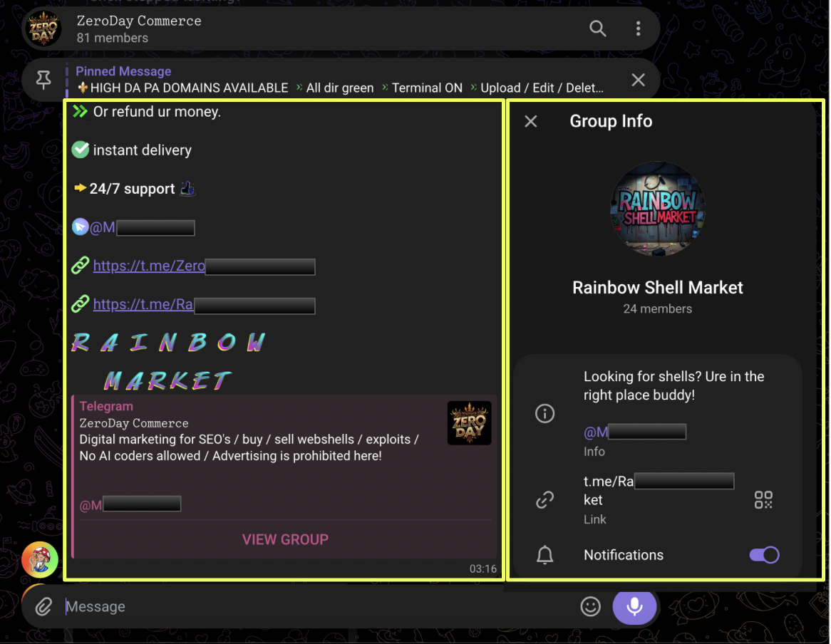Copy the t.me/Ra group link in Group Info
The width and height of the screenshot is (831, 644).
pyautogui.click(x=659, y=490)
